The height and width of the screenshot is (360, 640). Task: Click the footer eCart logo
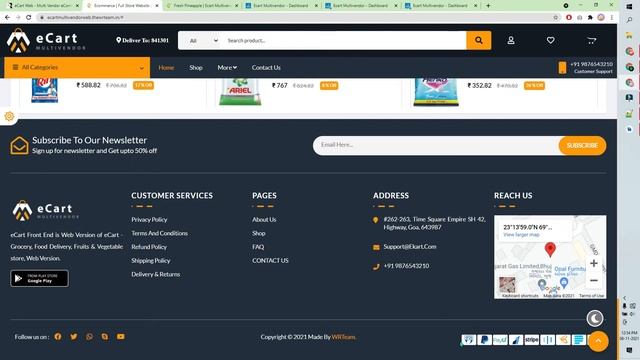[x=45, y=211]
